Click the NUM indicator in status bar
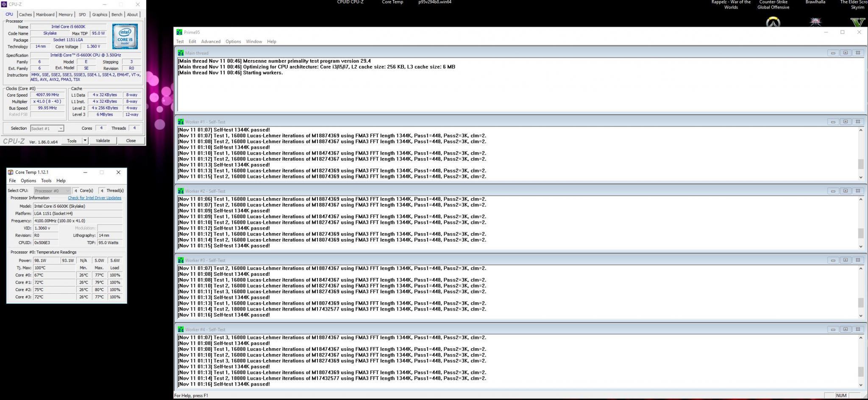Viewport: 868px width, 400px height. tap(841, 395)
